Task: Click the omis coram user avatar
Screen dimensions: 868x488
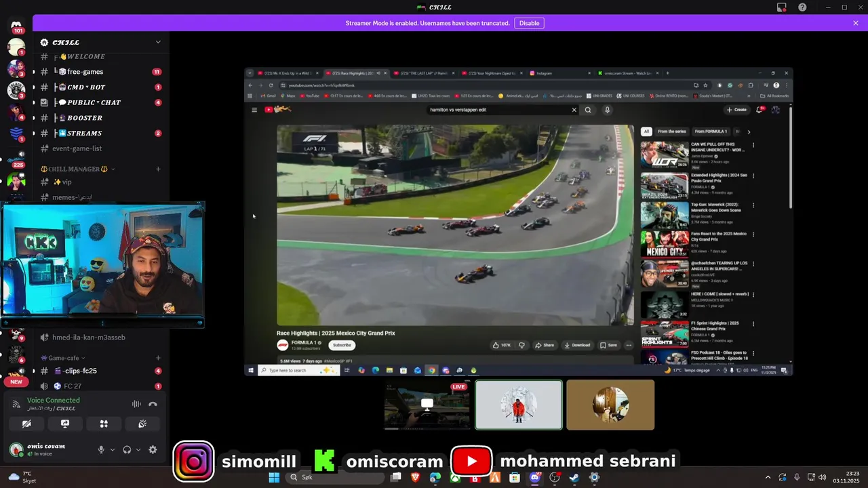Action: tap(16, 449)
